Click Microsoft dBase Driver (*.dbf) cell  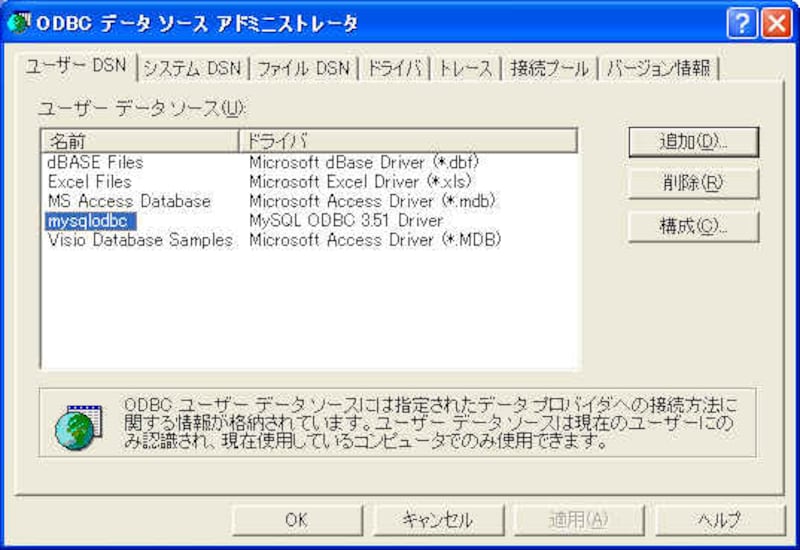(x=364, y=162)
